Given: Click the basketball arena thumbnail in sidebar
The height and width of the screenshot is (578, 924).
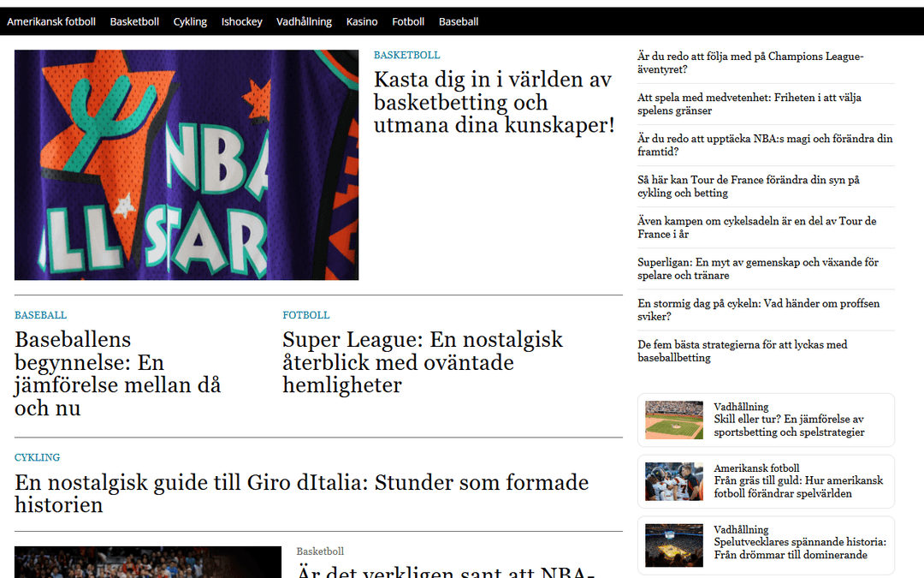Looking at the screenshot, I should [674, 545].
